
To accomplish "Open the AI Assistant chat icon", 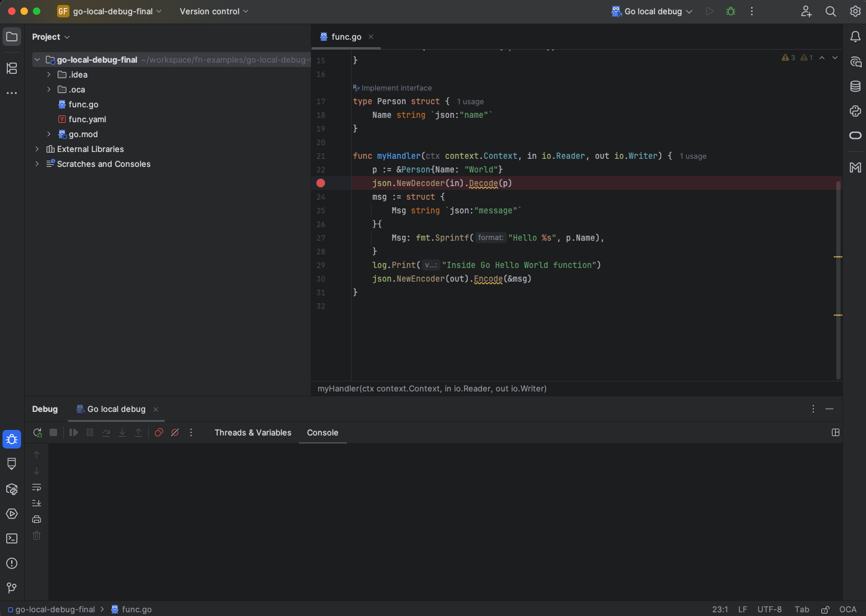I will pos(855,61).
